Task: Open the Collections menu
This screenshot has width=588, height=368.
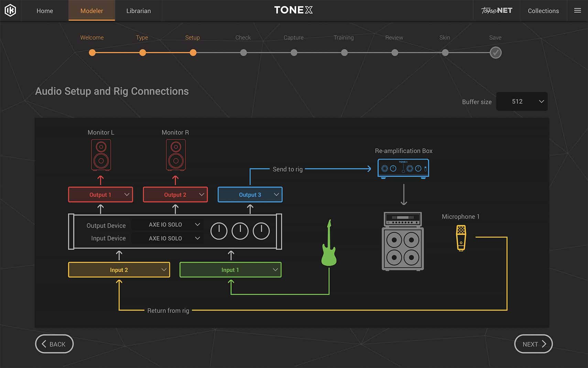Action: click(x=543, y=11)
